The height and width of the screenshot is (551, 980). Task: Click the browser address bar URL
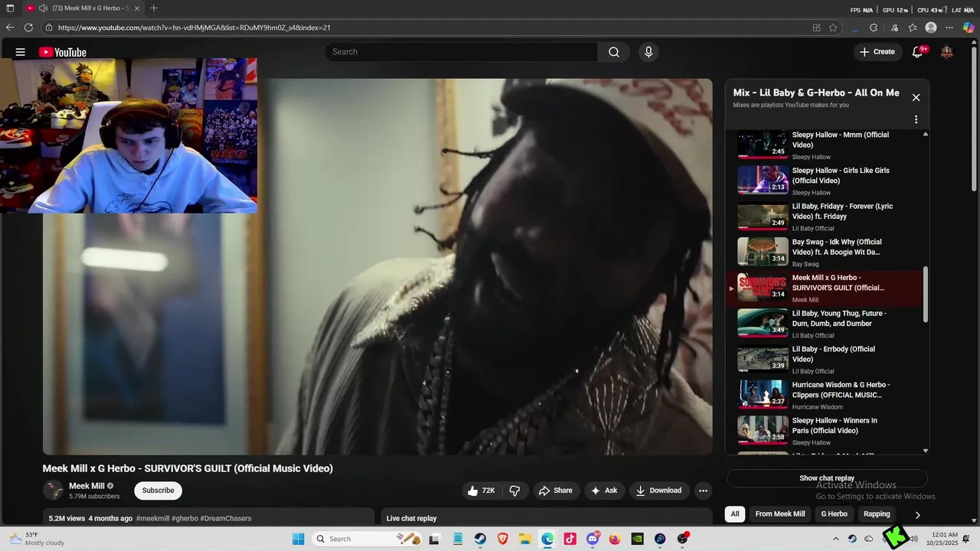click(194, 28)
